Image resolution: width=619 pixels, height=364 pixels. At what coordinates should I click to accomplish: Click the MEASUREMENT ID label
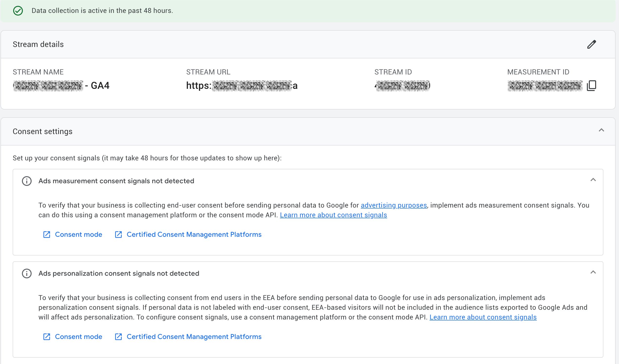point(538,72)
